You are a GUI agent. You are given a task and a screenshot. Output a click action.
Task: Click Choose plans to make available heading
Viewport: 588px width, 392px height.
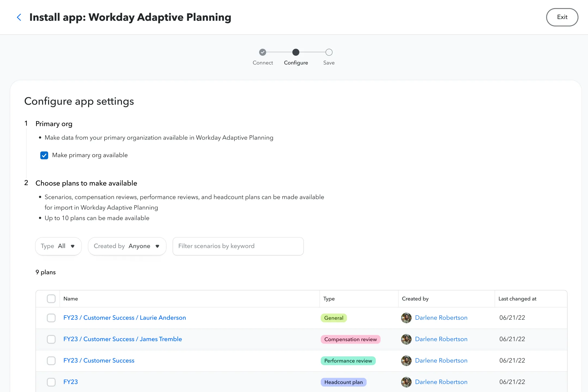pos(86,183)
